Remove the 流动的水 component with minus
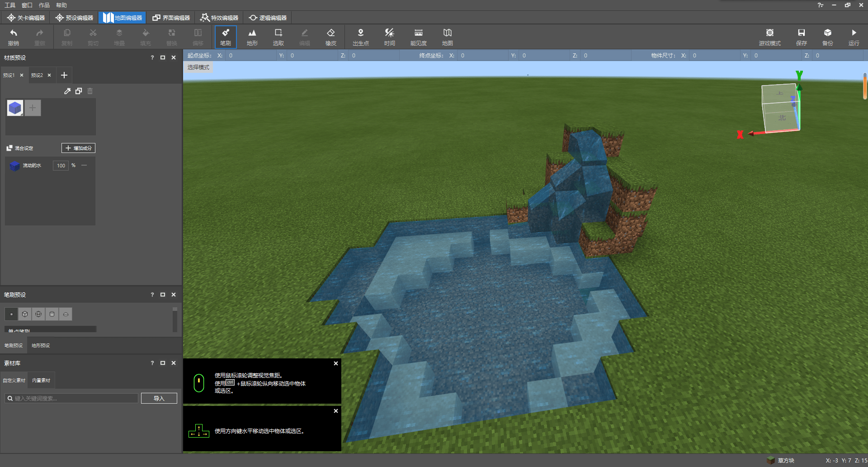868x467 pixels. click(84, 165)
